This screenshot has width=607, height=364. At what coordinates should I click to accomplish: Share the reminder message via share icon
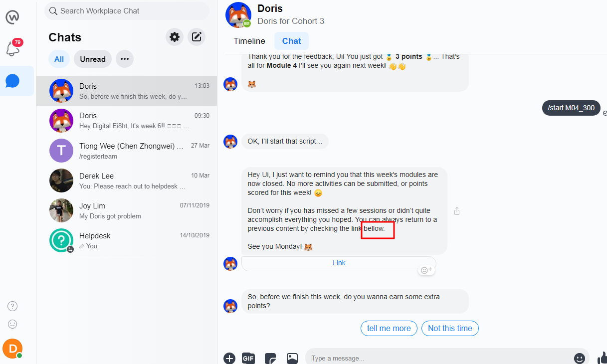457,211
